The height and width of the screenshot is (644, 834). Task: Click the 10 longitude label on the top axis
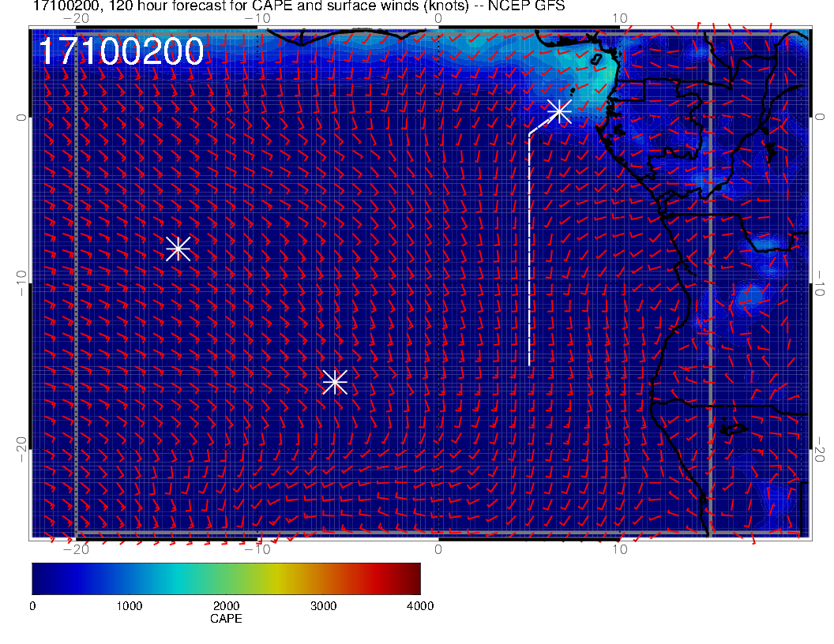(x=620, y=17)
